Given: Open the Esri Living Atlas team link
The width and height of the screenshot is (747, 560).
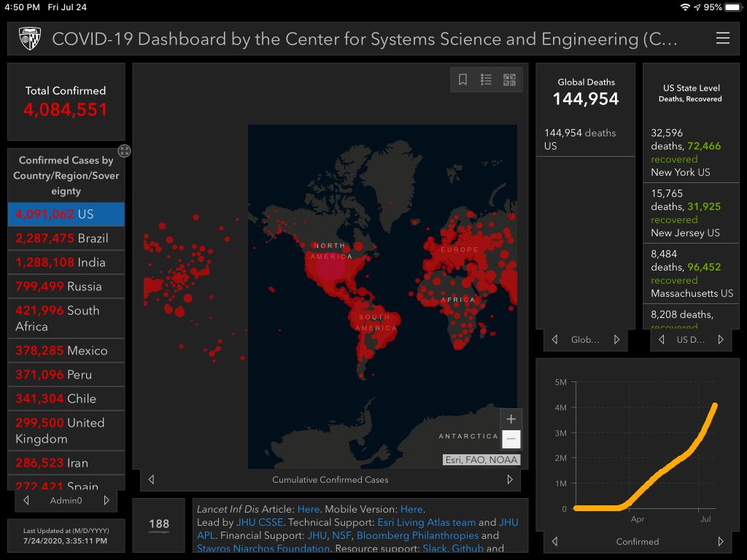Looking at the screenshot, I should (426, 523).
